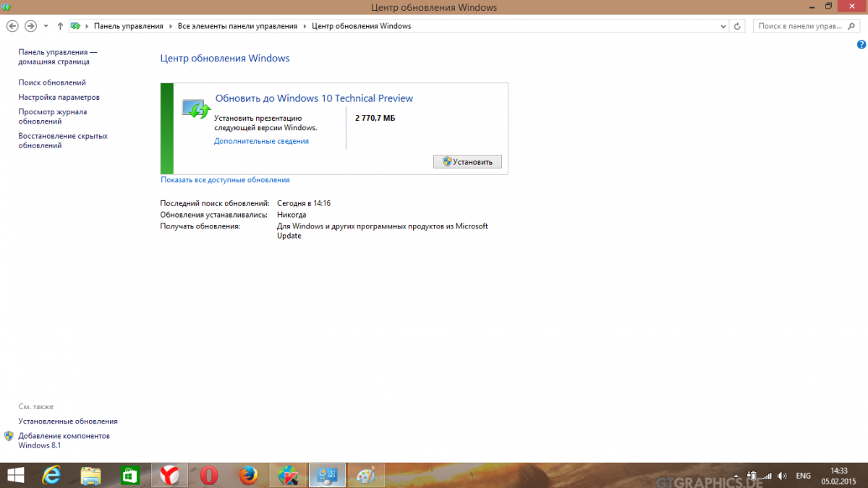Open Windows Store from taskbar
The width and height of the screenshot is (868, 488).
(130, 475)
